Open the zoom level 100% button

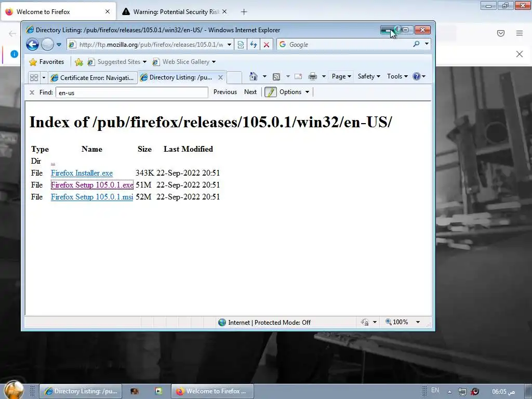[397, 322]
